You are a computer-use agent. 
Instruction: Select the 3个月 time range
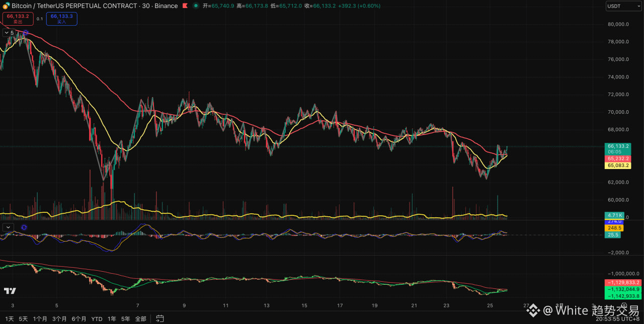(x=59, y=318)
